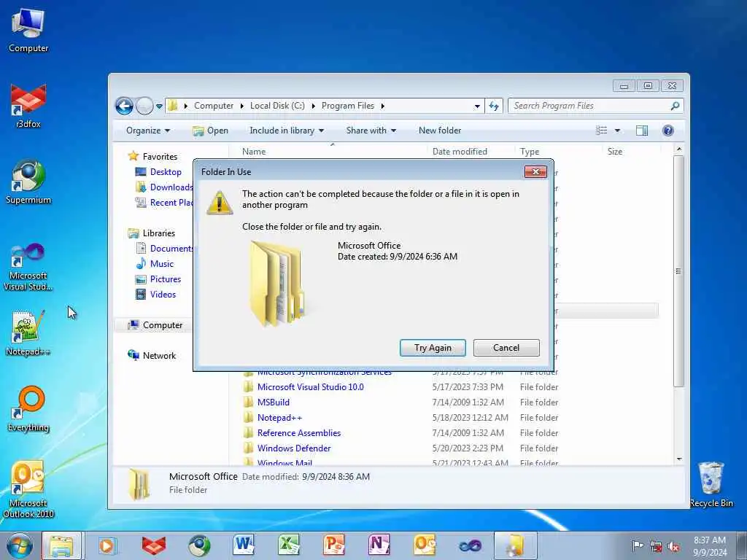Open the Computer desktop icon
Viewport: 747px width, 560px height.
pos(28,30)
